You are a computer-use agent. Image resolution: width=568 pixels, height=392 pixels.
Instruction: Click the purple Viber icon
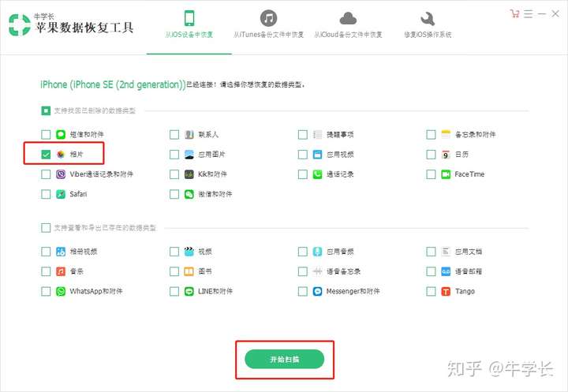(x=61, y=174)
